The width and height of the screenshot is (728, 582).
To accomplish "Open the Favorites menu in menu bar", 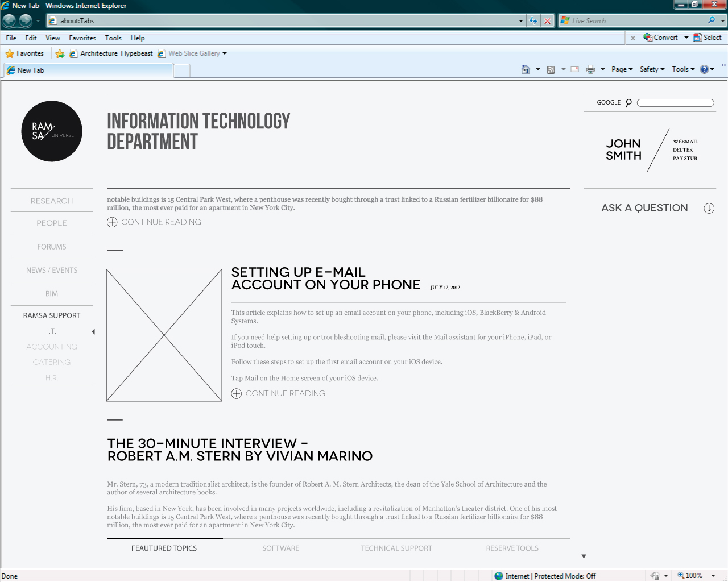I will (82, 38).
